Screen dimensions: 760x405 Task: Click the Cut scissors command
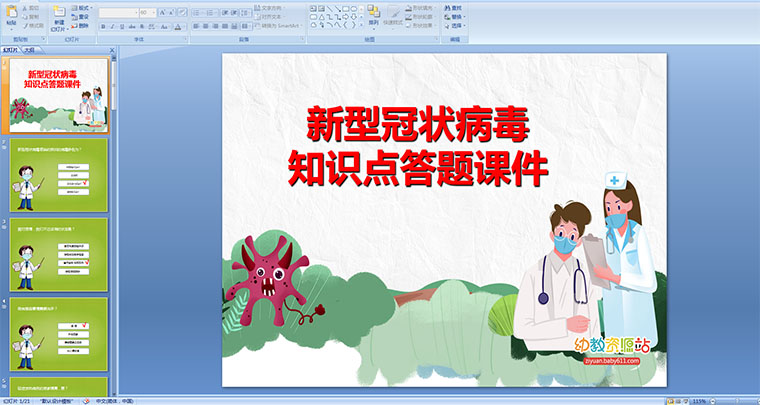(x=31, y=8)
